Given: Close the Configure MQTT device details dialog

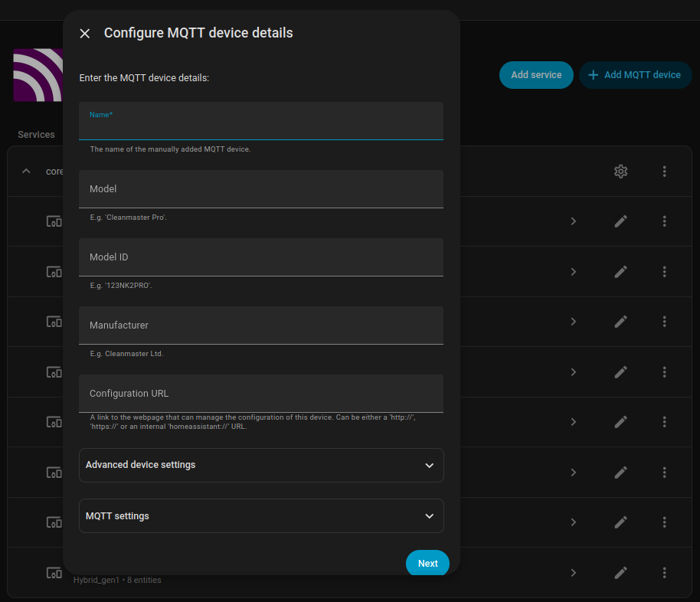Looking at the screenshot, I should point(85,34).
